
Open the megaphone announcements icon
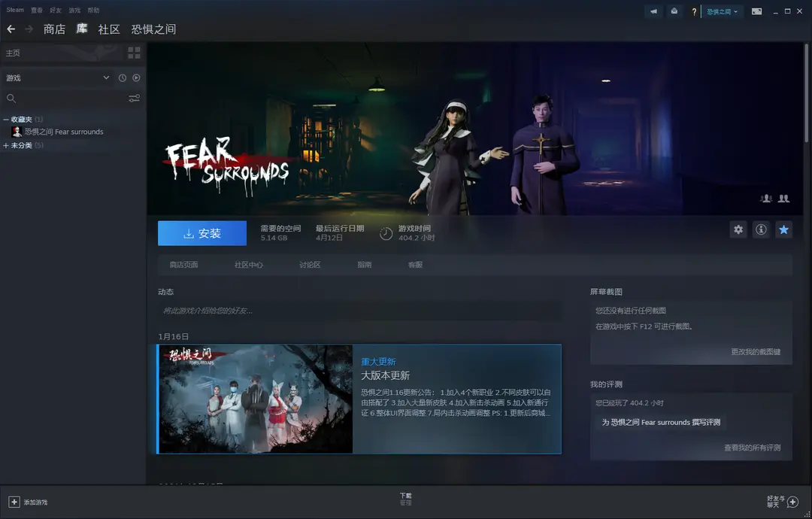click(x=653, y=11)
